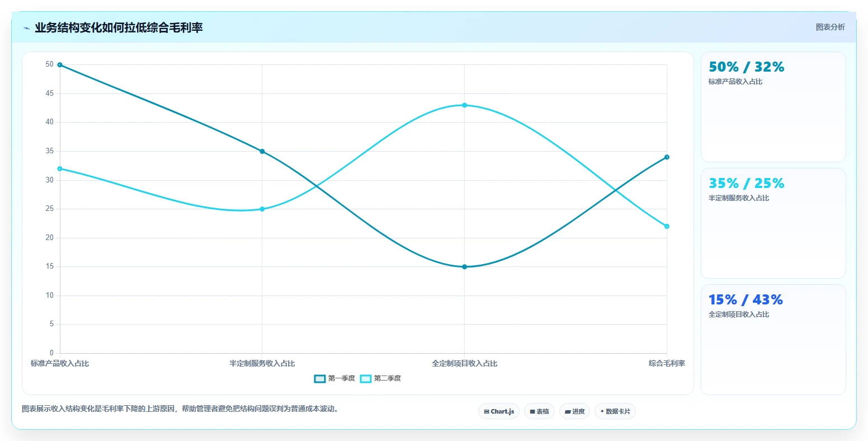Screen dimensions: 868x441
Task: Click the lightning icon beside the title
Action: tap(26, 28)
